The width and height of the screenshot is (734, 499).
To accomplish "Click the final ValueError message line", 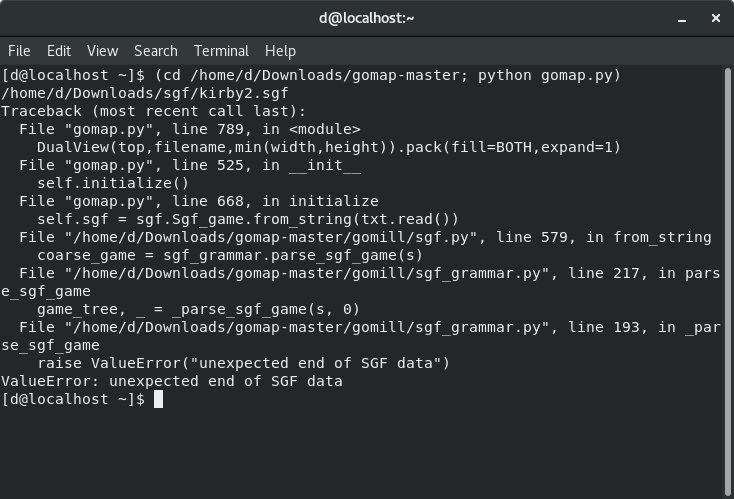I will coord(172,381).
